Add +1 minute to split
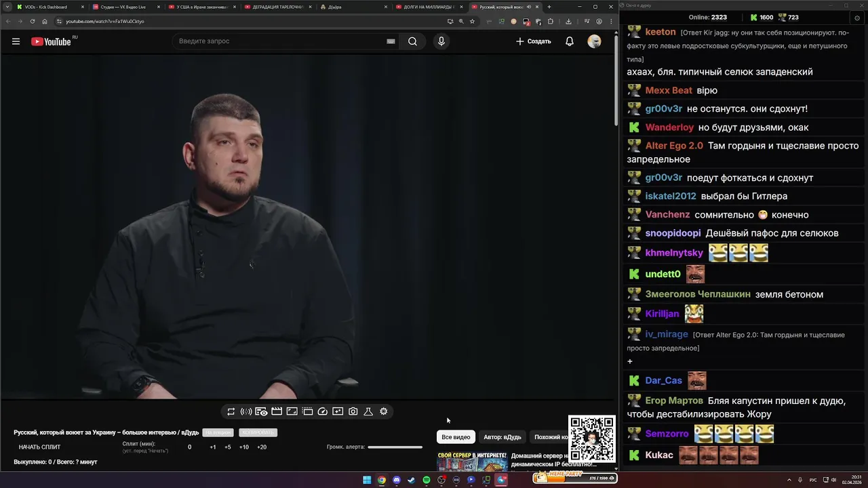 [213, 447]
